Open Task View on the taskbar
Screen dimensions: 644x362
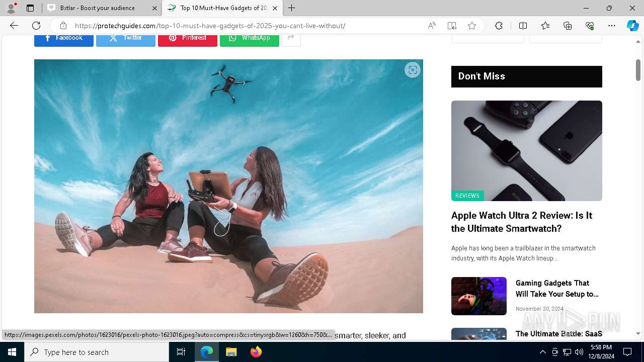pos(181,352)
